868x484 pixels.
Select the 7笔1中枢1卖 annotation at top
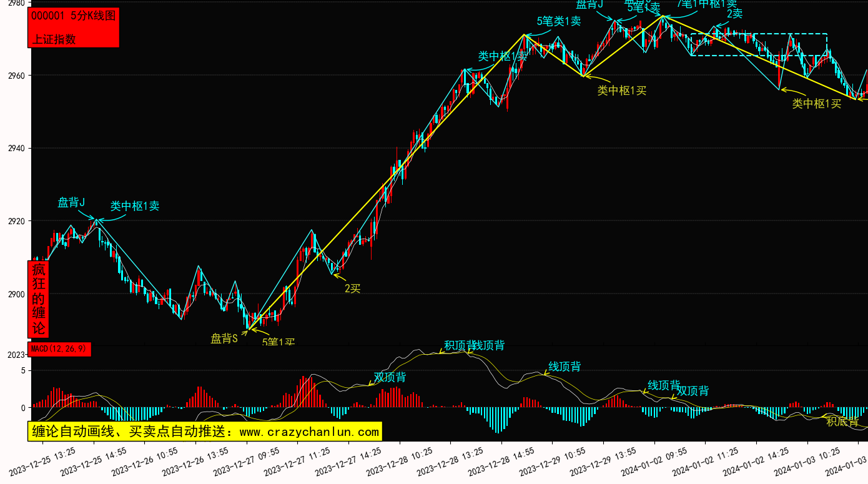[x=707, y=4]
